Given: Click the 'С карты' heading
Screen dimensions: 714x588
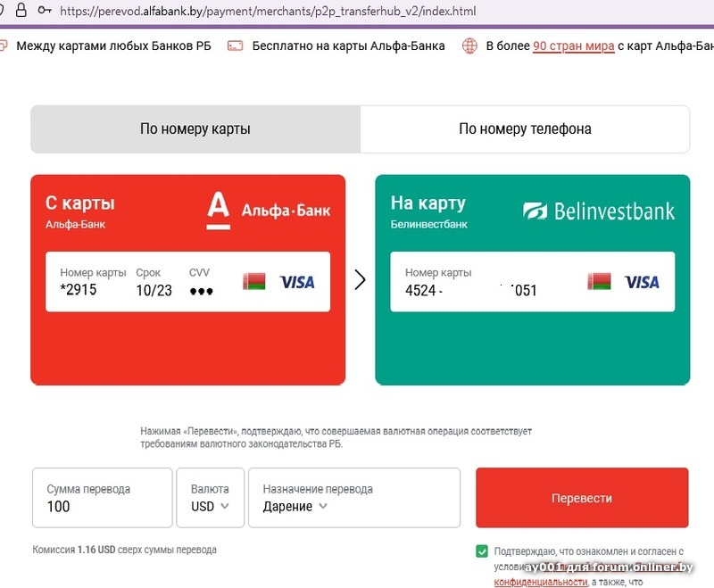Looking at the screenshot, I should (x=80, y=203).
